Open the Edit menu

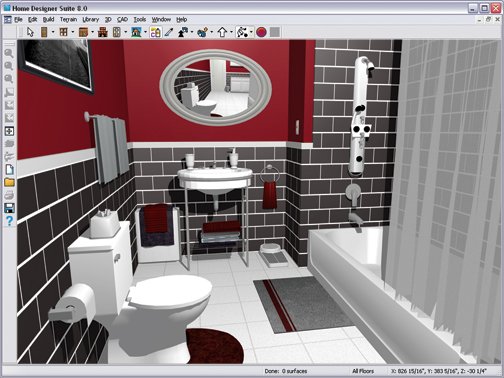pos(32,20)
